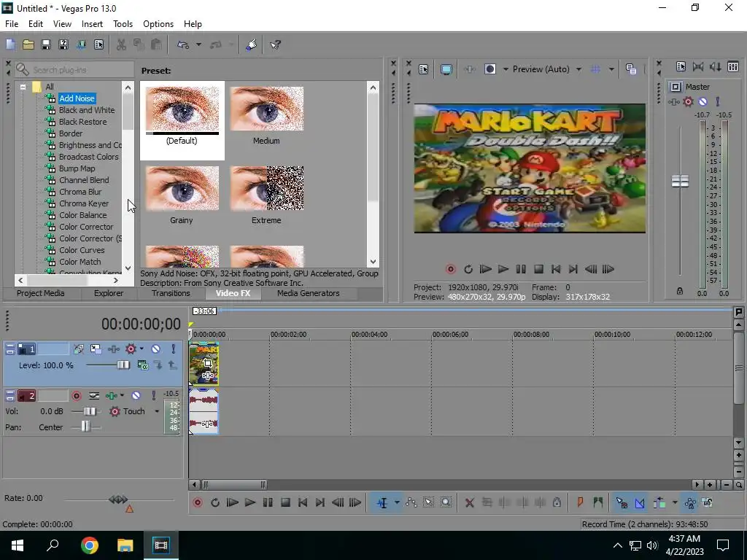Play preview from start in Video Preview
This screenshot has width=747, height=560.
coord(485,269)
